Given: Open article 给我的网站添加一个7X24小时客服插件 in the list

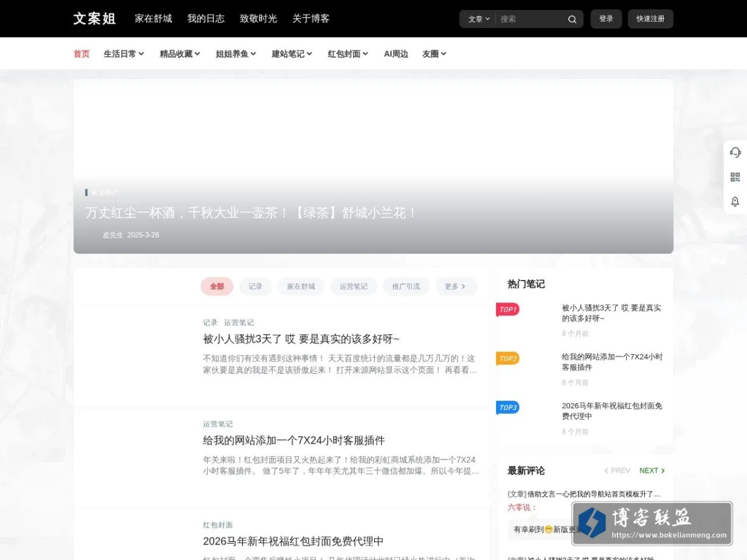Looking at the screenshot, I should pos(294,441).
